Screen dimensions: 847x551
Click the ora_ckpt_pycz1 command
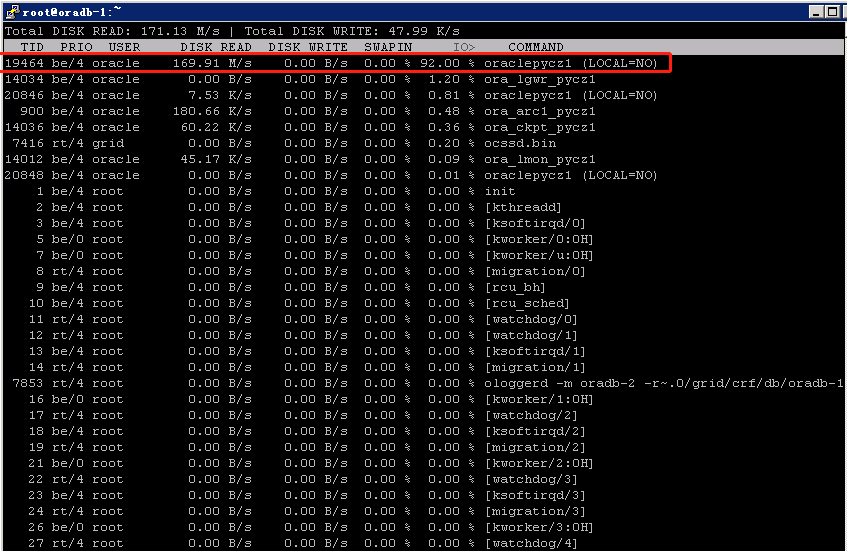click(x=540, y=127)
